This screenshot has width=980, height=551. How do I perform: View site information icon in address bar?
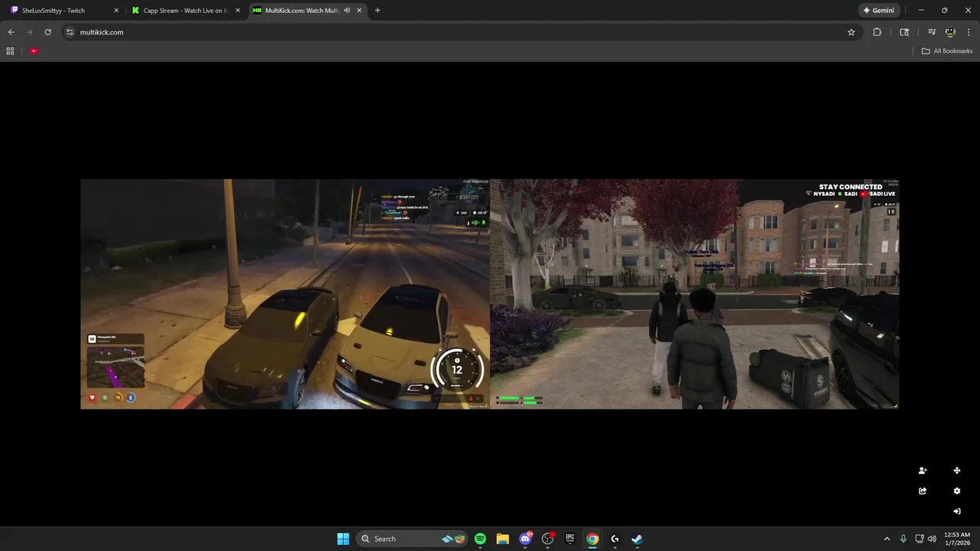pos(70,32)
